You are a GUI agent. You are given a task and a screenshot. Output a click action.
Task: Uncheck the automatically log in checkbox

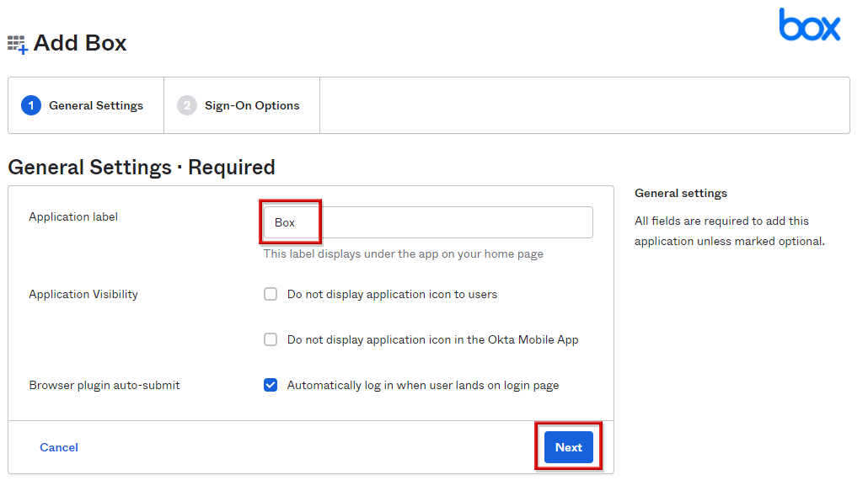pyautogui.click(x=271, y=385)
